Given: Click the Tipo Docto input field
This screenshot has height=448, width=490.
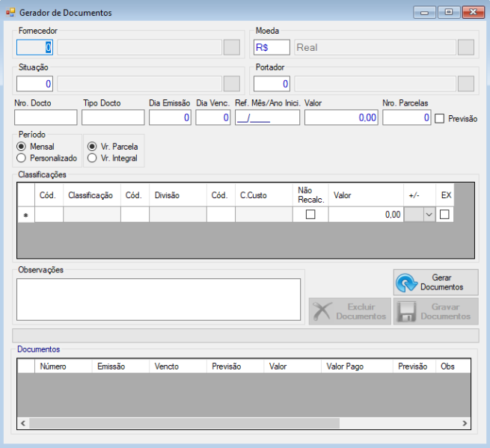Looking at the screenshot, I should click(113, 117).
